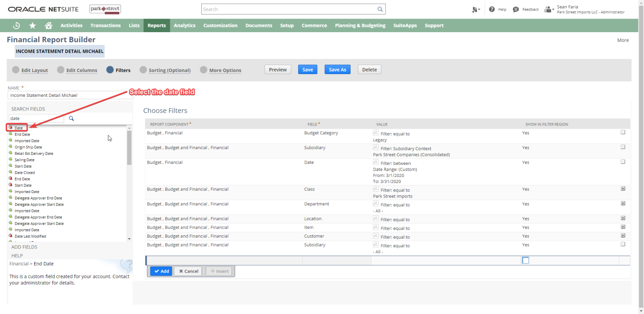Click the Help question mark icon
Viewport: 644px width, 314px height.
click(x=492, y=9)
